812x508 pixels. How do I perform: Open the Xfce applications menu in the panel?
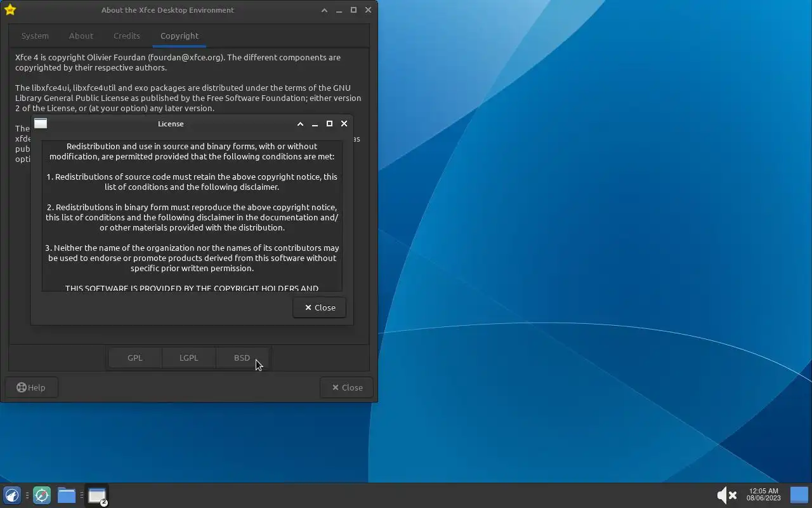coord(12,495)
